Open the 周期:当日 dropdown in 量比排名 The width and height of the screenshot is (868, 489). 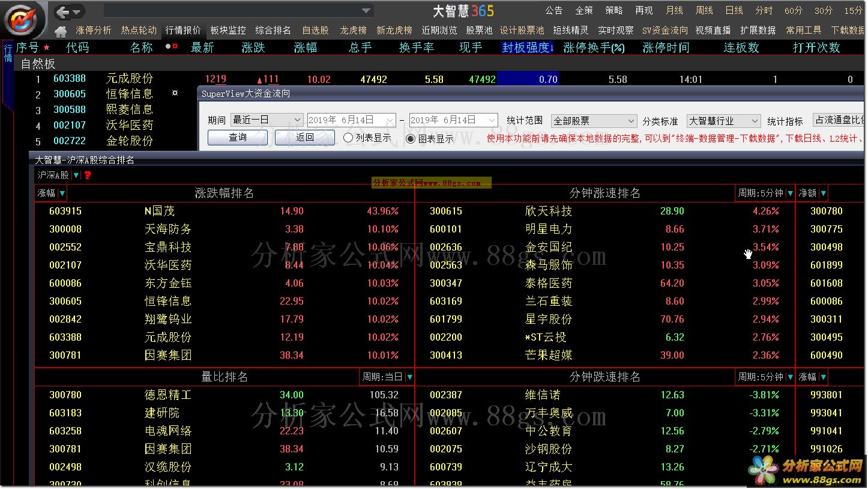(x=410, y=377)
